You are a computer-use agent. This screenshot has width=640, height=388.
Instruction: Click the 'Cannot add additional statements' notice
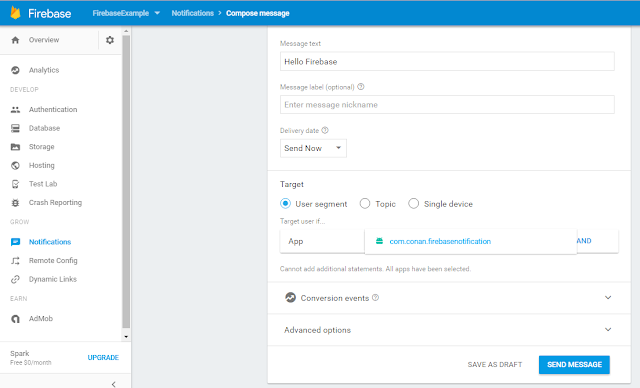click(x=375, y=269)
